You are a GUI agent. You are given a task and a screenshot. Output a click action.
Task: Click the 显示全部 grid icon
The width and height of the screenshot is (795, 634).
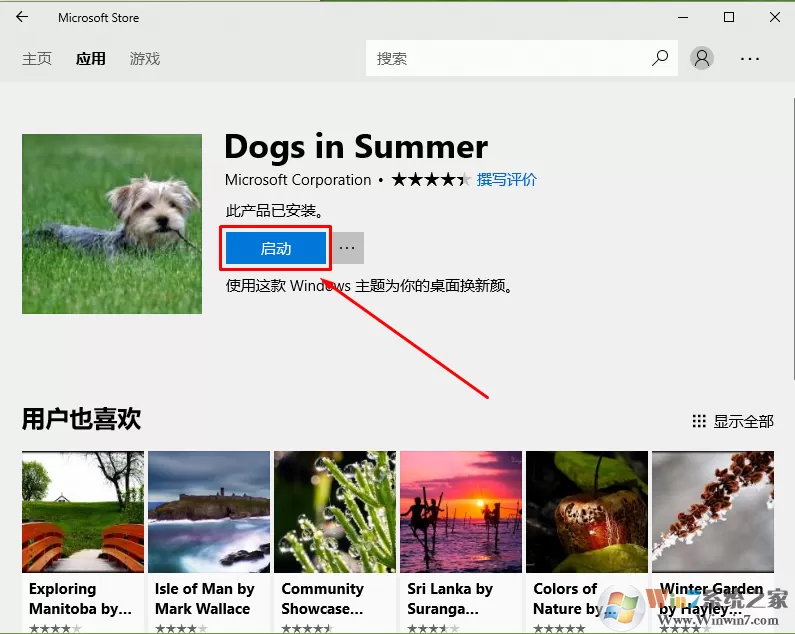[x=699, y=421]
